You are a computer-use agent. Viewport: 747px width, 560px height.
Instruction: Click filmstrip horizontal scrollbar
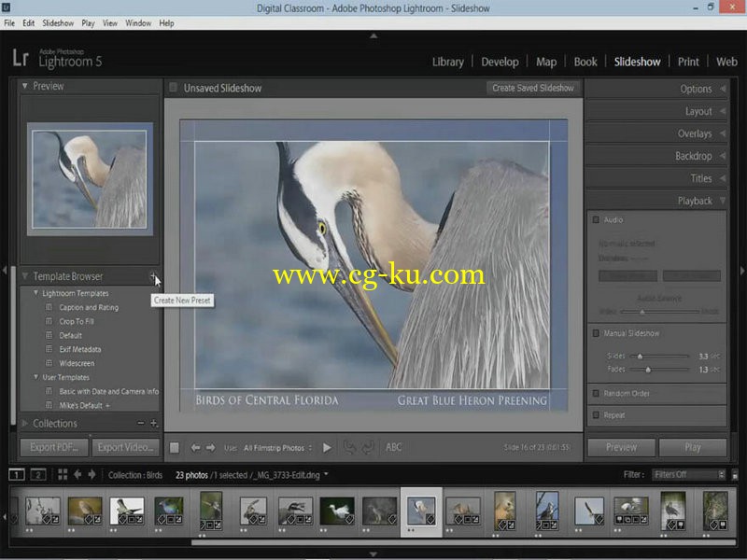[462, 542]
